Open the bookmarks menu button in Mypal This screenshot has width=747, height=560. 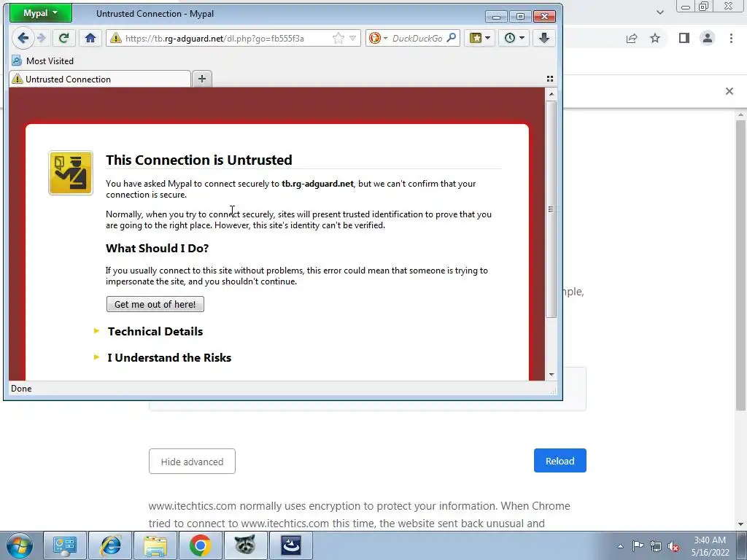pyautogui.click(x=479, y=38)
